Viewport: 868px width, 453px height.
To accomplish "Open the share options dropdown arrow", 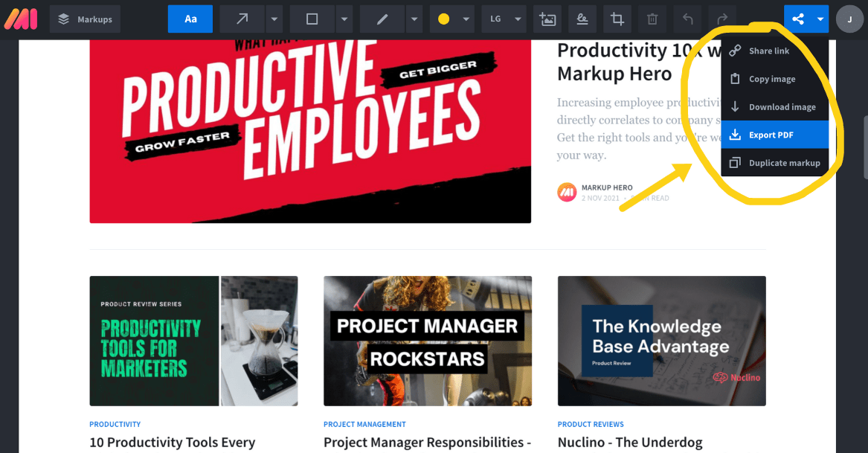I will coord(820,19).
